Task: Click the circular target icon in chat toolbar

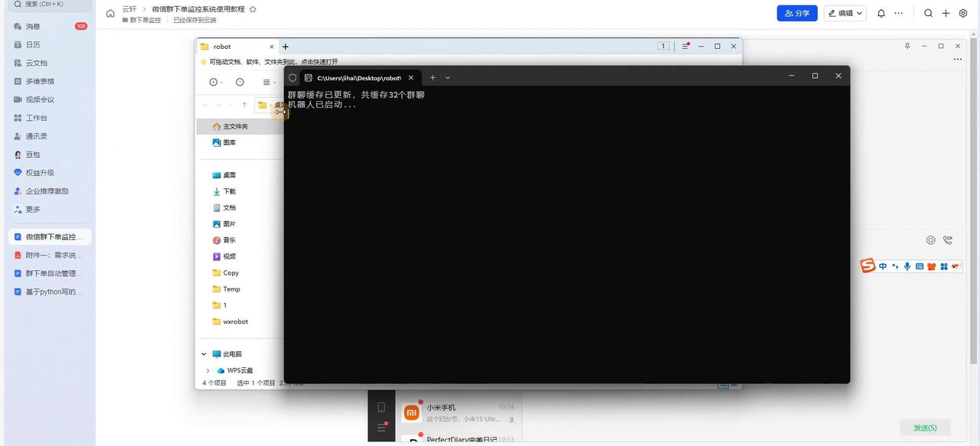Action: [931, 240]
